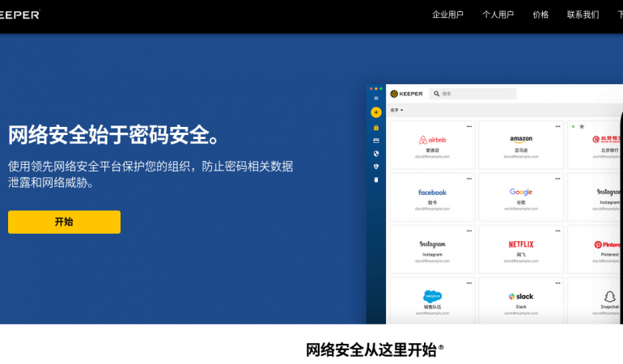Select the yellow lock icon in sidebar
Screen dimensions: 623x364
tap(375, 127)
